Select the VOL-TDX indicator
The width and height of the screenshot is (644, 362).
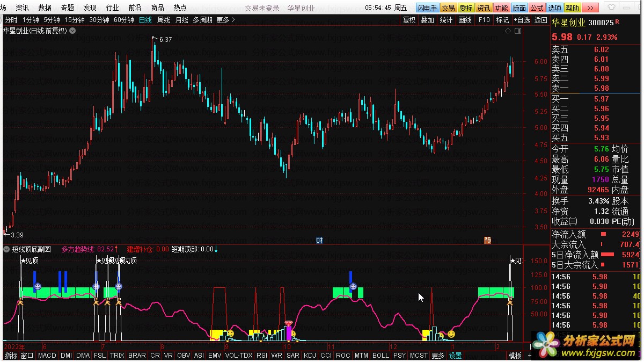pos(239,356)
